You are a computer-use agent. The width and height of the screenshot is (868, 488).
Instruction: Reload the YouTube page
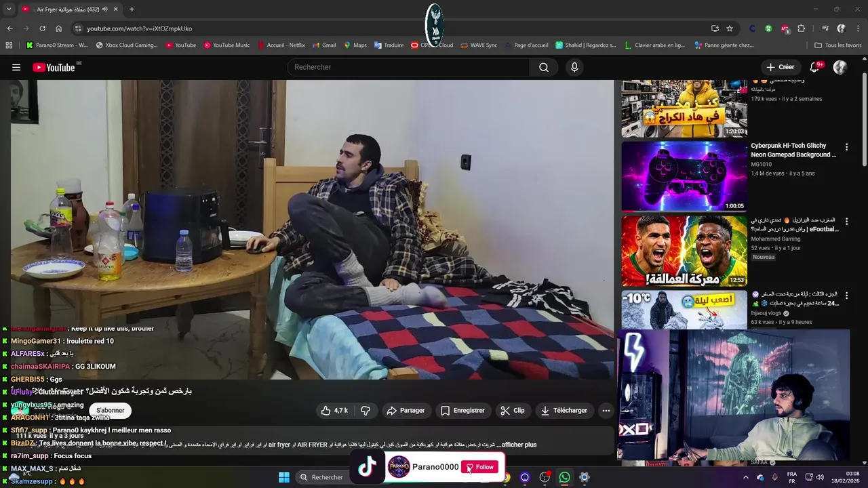coord(42,28)
